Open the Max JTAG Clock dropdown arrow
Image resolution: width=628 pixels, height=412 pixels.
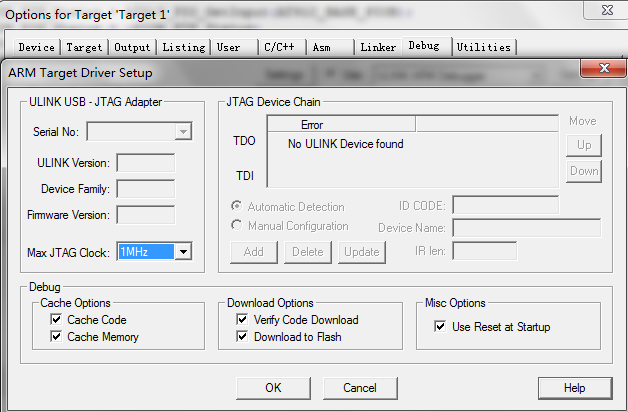coord(183,252)
